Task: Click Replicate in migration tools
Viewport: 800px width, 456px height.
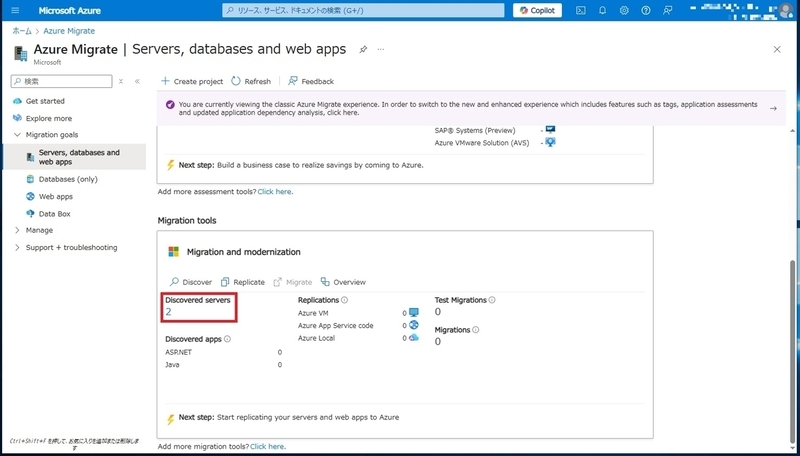Action: 243,282
